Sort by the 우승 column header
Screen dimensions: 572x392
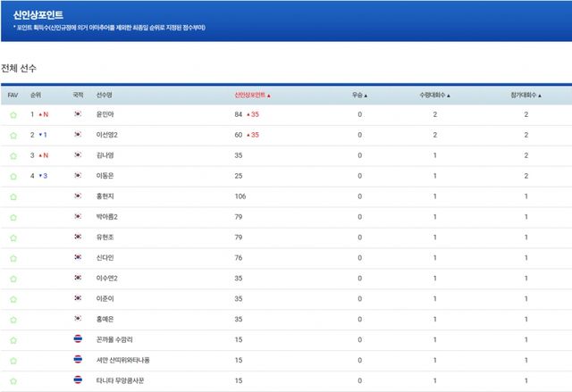tap(361, 95)
